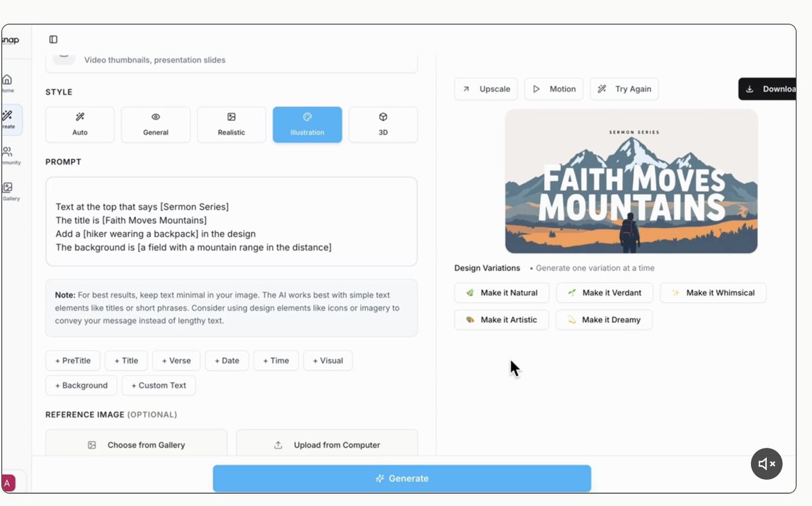The image size is (812, 506).
Task: Select the General style option
Action: [x=156, y=124]
